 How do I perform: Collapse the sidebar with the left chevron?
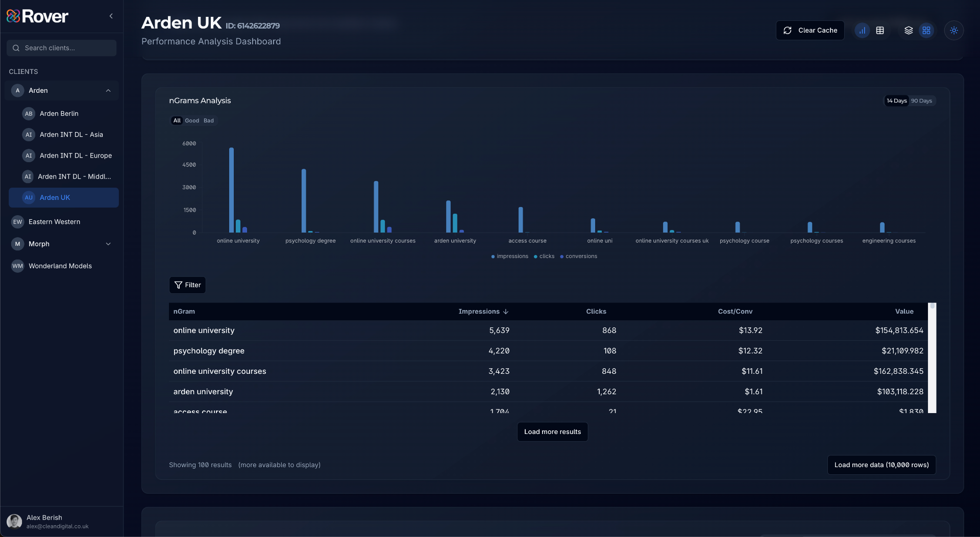(x=111, y=16)
